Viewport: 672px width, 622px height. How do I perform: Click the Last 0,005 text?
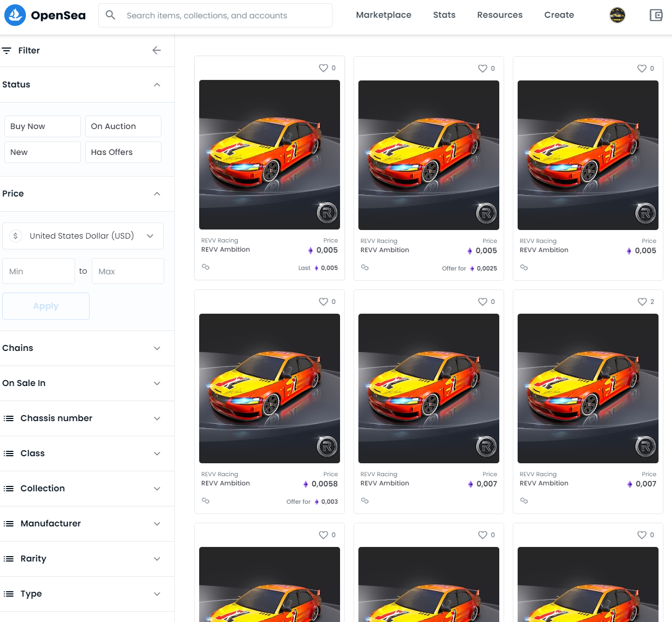tap(318, 268)
